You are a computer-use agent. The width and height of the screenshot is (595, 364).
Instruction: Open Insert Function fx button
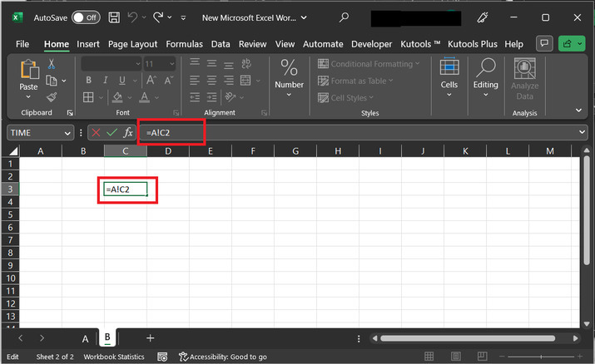pos(128,133)
